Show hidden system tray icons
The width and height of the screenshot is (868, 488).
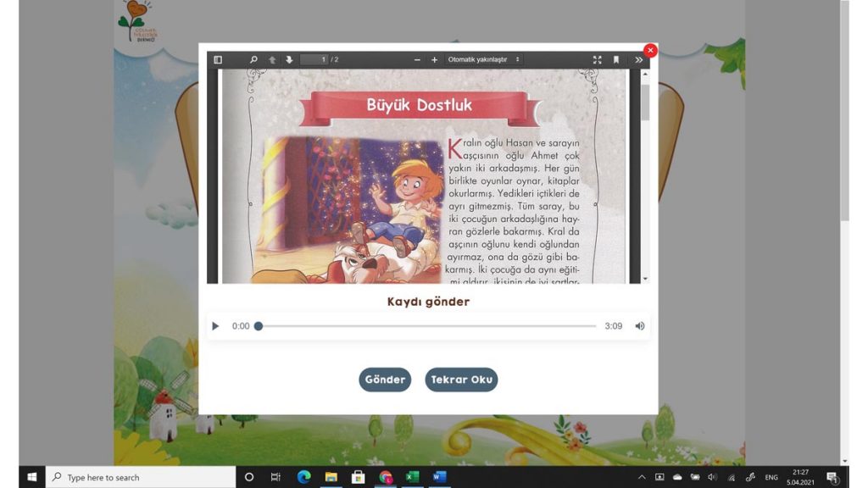(x=642, y=477)
